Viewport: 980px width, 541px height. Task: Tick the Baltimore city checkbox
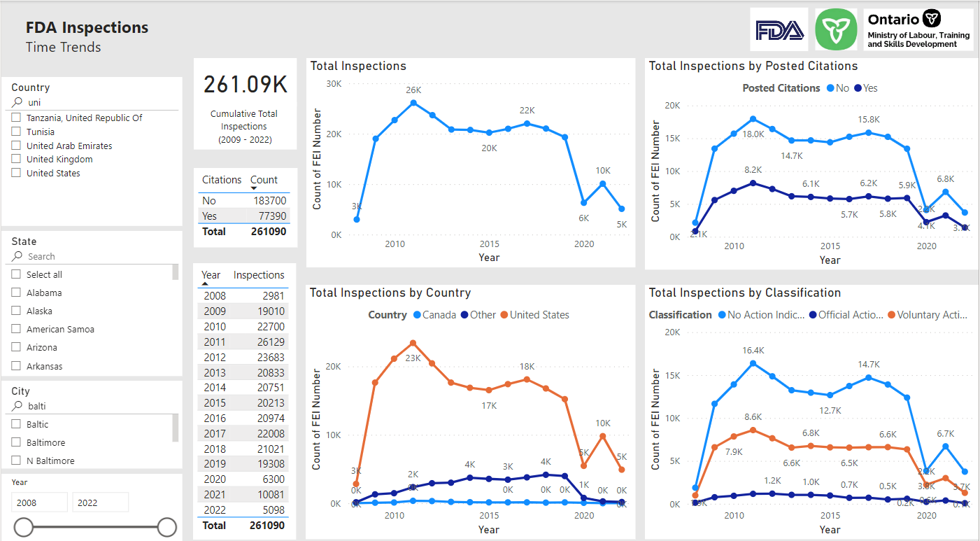(x=16, y=442)
